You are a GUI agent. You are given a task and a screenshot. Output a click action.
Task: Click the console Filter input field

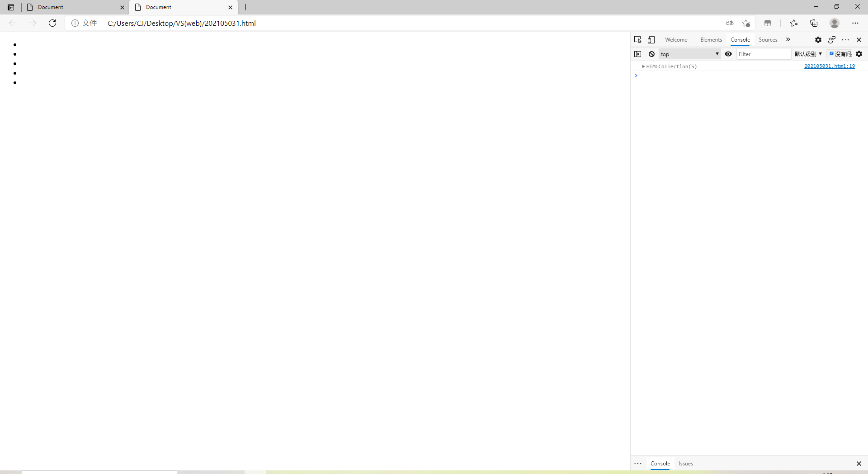(763, 54)
